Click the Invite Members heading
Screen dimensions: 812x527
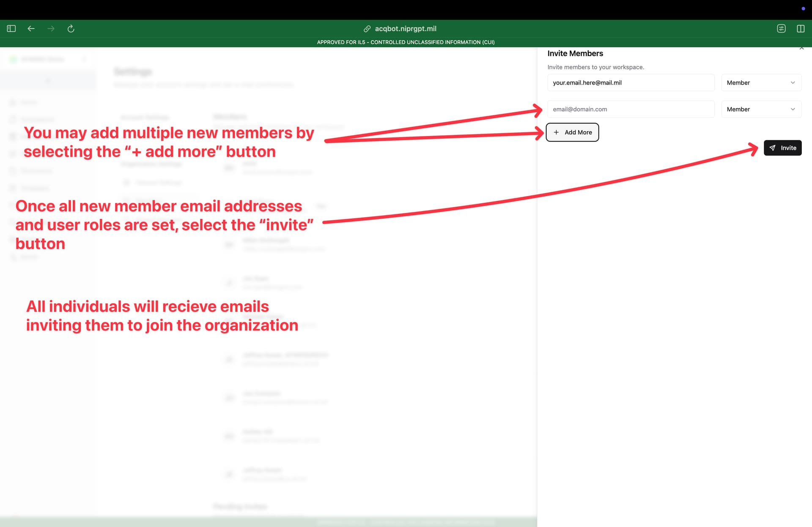coord(575,54)
